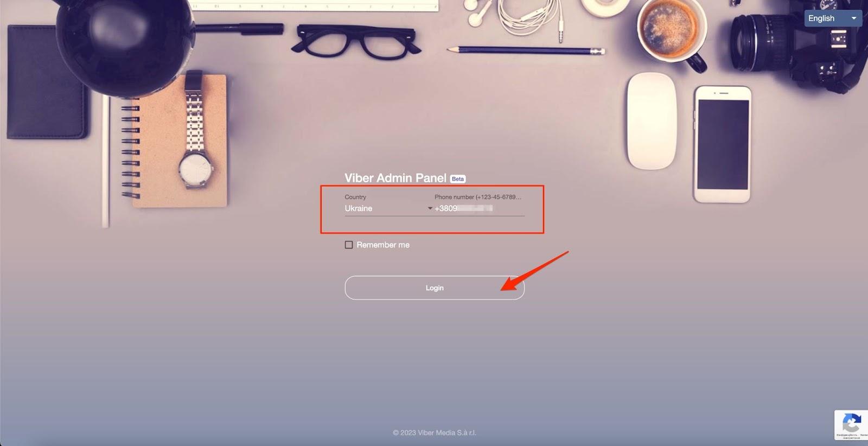Focus the Phone number input field
Screen dimensions: 868x446
(x=480, y=208)
